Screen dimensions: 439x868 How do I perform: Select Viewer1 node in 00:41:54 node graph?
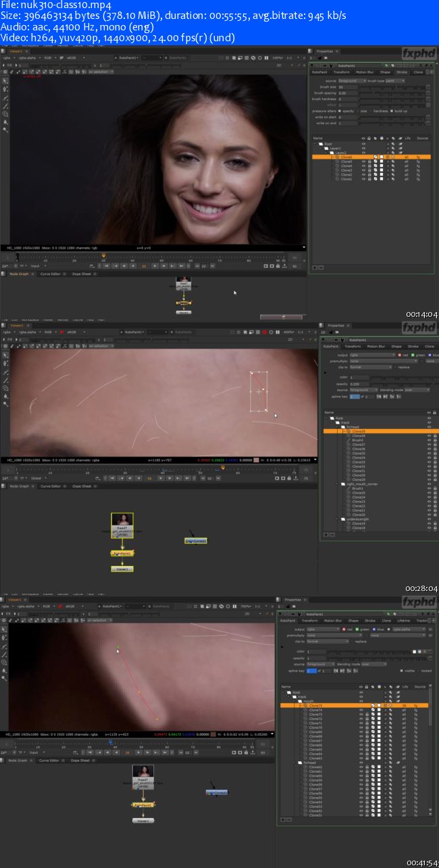pos(143,820)
